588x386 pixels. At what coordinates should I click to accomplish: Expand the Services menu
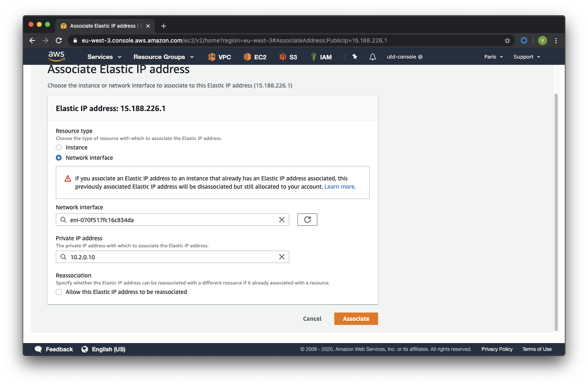105,57
